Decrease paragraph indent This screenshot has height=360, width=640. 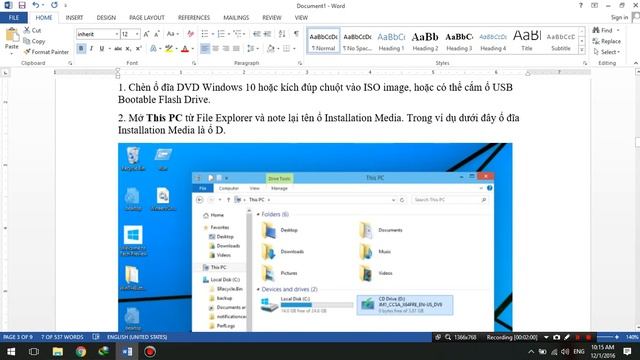[257, 34]
